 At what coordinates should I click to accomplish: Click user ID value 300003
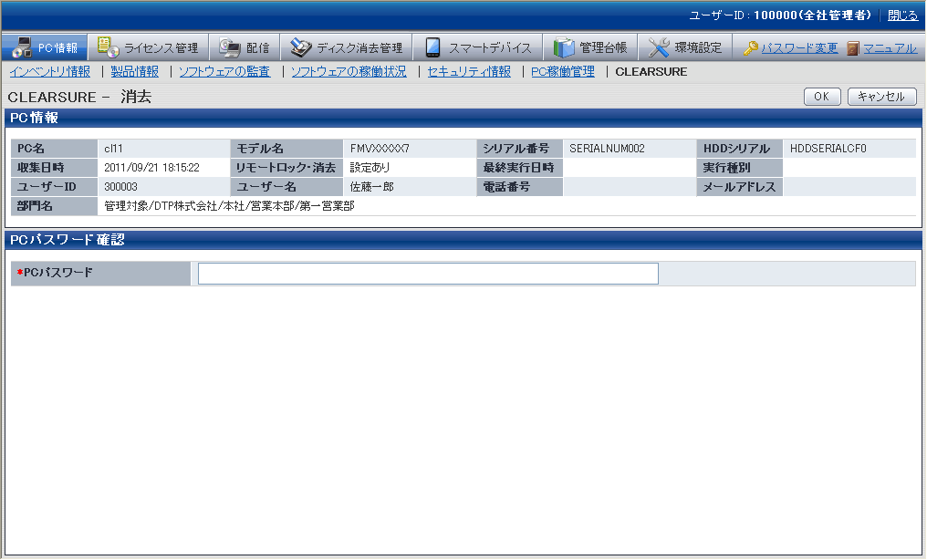click(x=120, y=187)
